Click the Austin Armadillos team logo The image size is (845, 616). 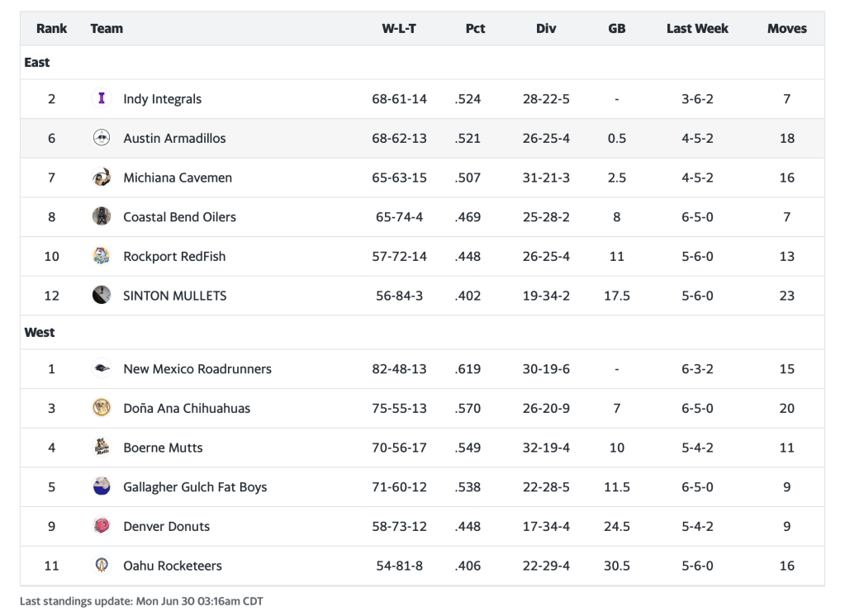[102, 138]
